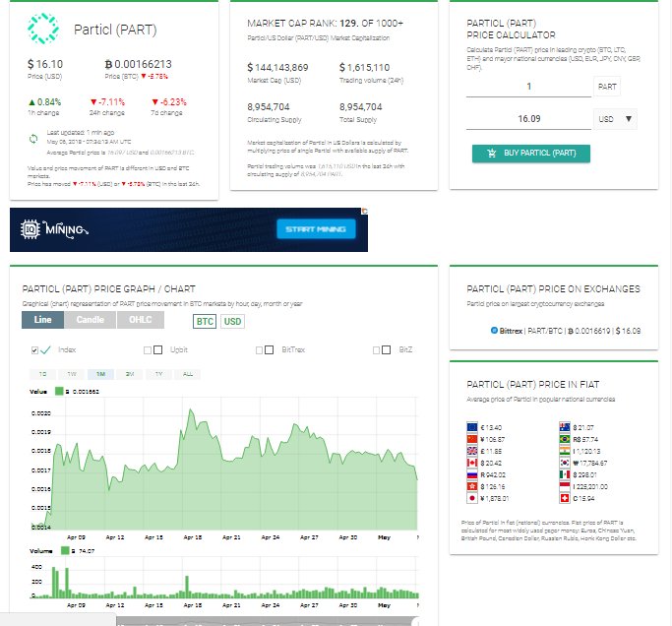
Task: Uncheck the Index series checkbox
Action: [34, 349]
